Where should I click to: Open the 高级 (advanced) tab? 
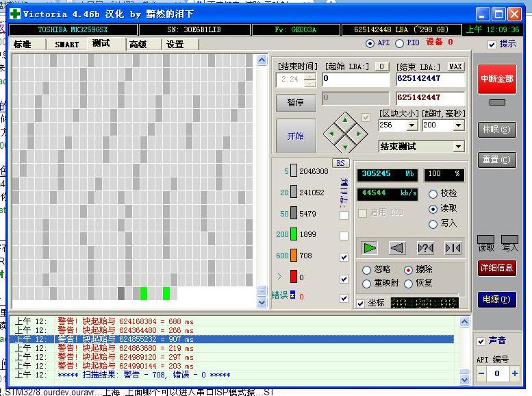[x=138, y=45]
